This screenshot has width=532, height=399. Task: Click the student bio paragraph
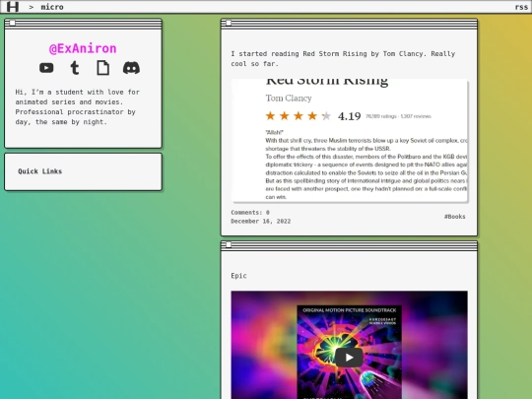click(x=78, y=106)
